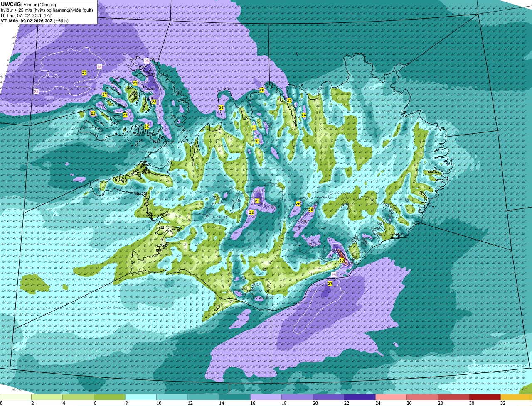Select the yellow legend swatch above 32 m/s
The width and height of the screenshot is (532, 406).
pyautogui.click(x=516, y=397)
